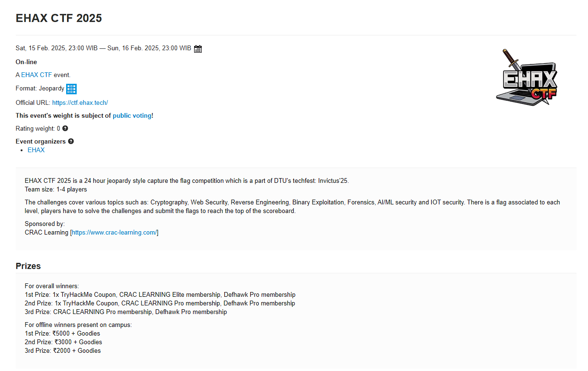Click the EHAX CTF logo image
This screenshot has height=371, width=588.
pos(527,77)
